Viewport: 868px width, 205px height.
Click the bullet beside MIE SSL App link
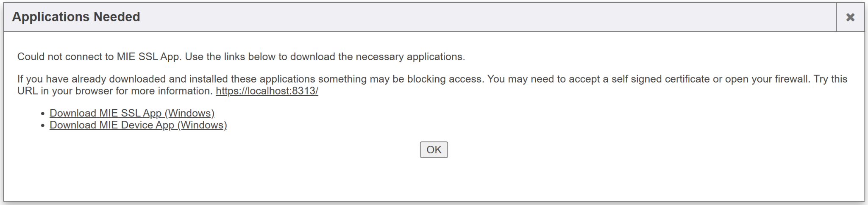click(x=43, y=114)
